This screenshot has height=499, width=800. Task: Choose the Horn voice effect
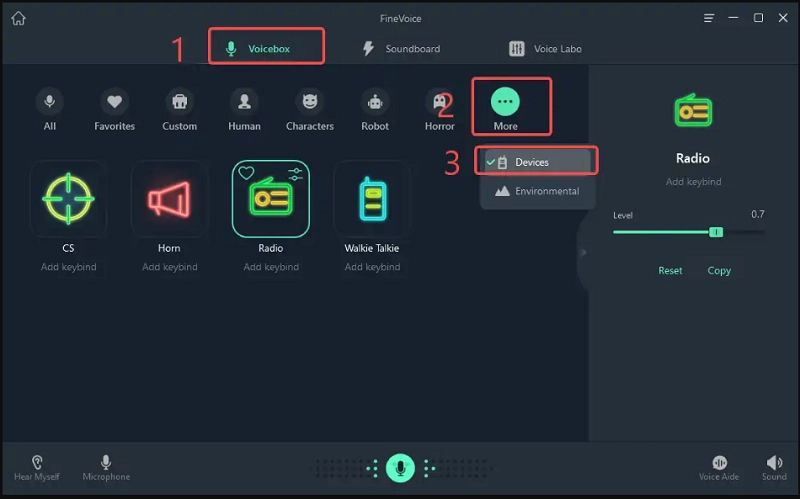click(169, 199)
